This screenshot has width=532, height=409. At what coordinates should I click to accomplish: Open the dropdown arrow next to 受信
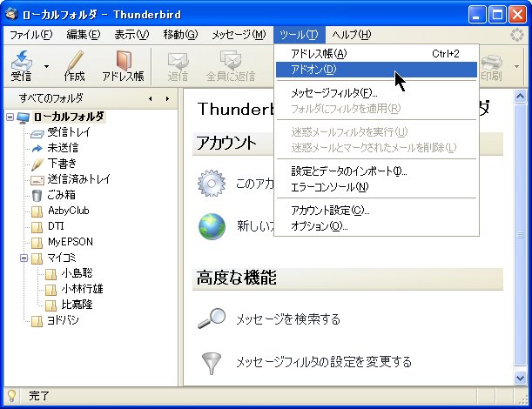(x=46, y=66)
